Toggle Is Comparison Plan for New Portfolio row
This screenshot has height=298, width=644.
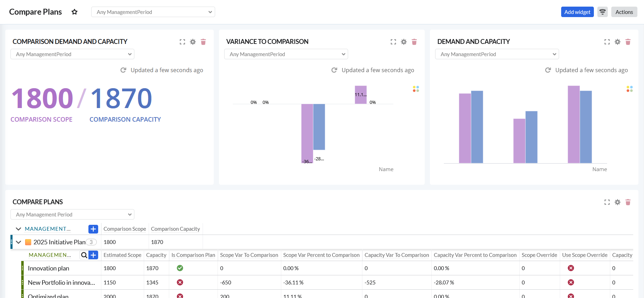180,282
